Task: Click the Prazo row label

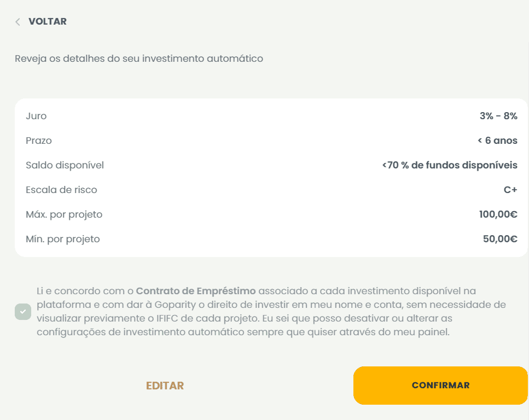Action: (x=39, y=141)
